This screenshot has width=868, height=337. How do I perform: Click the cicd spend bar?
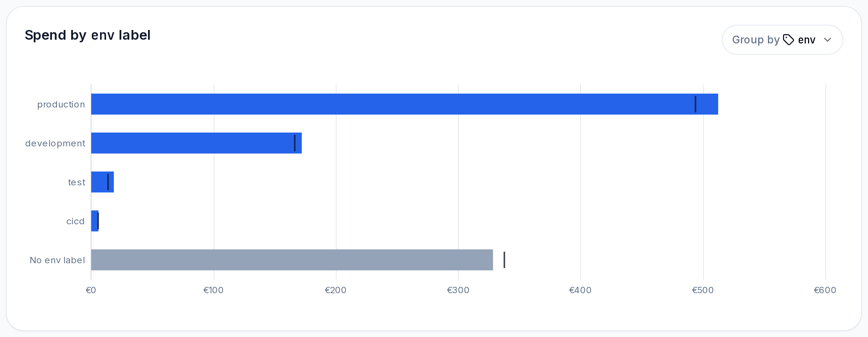tap(95, 221)
